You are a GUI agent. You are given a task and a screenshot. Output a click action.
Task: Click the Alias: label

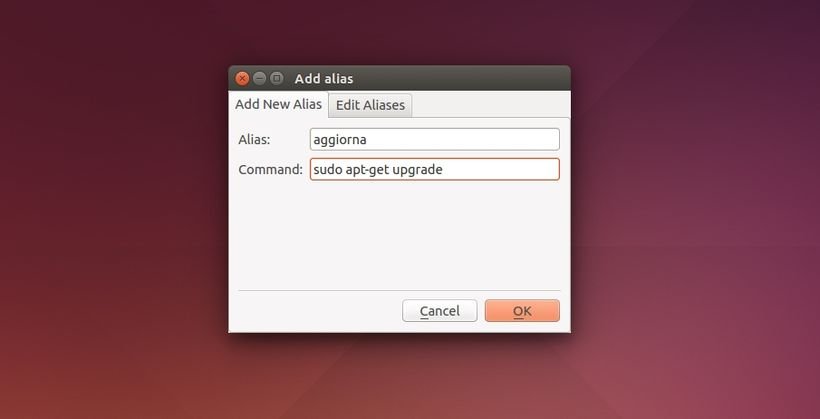click(254, 140)
